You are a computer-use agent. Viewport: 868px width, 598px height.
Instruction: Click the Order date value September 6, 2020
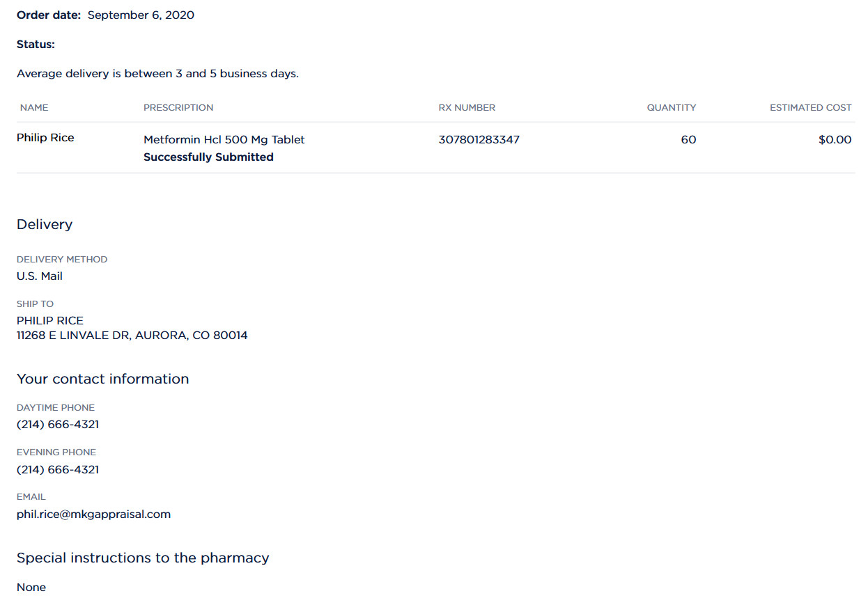(141, 15)
